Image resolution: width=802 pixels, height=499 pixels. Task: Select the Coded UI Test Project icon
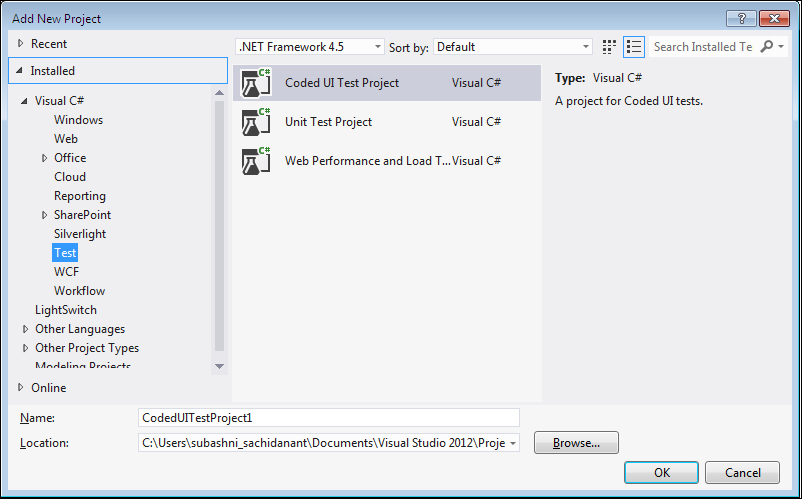point(256,83)
